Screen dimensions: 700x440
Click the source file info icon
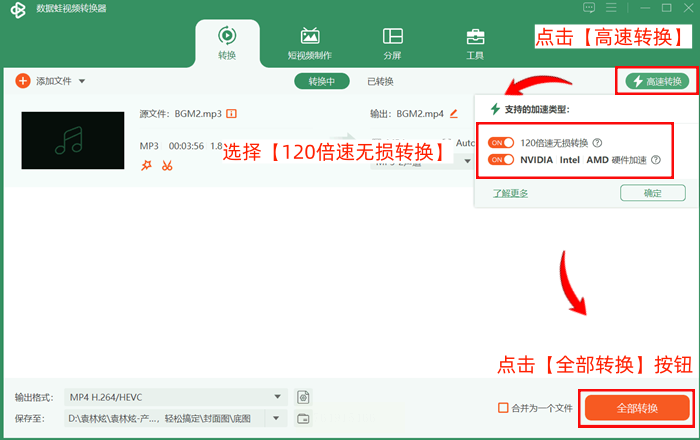coord(231,114)
